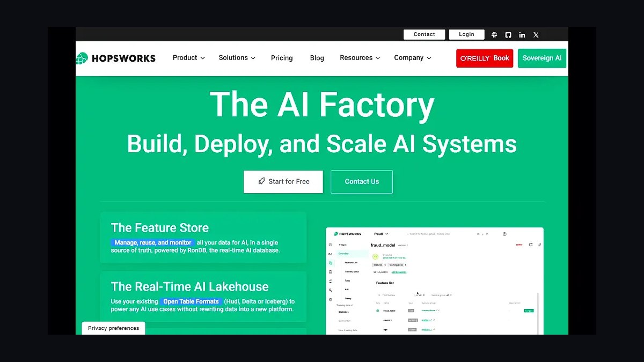Expand the Product menu
This screenshot has height=362, width=644.
[189, 58]
